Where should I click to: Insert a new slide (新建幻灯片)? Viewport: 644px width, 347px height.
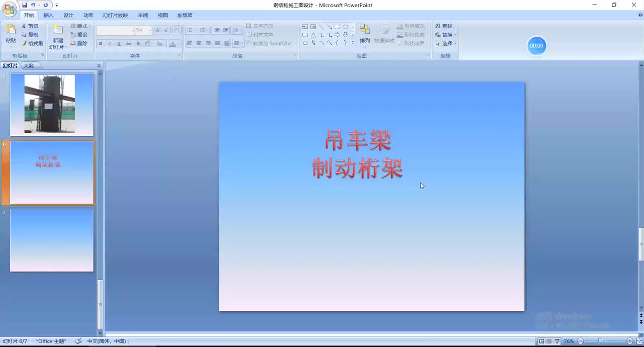pos(58,36)
